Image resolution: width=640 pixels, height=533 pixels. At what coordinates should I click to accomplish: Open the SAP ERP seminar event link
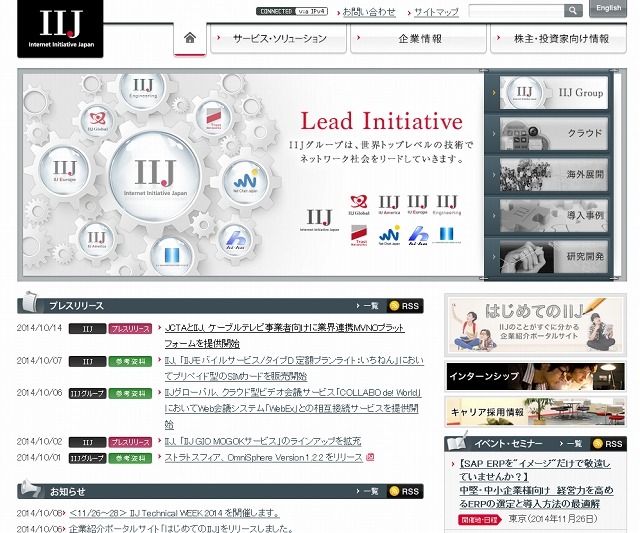(x=536, y=484)
